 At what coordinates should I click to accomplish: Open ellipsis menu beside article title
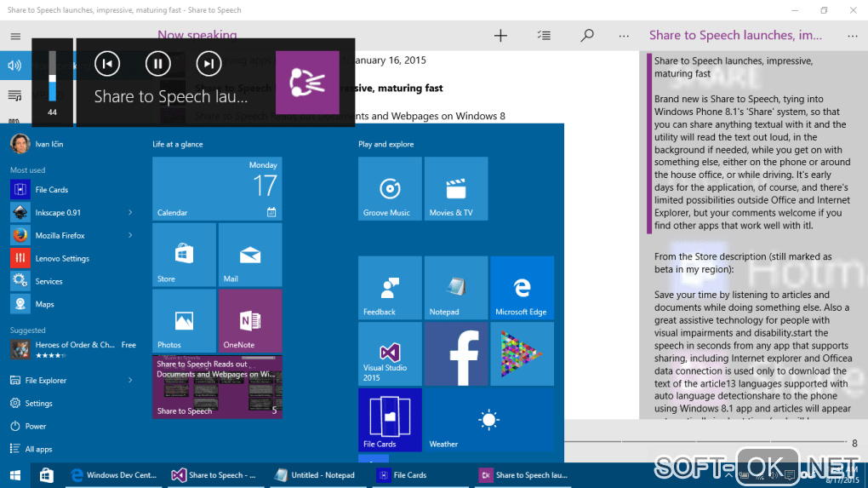(x=853, y=36)
